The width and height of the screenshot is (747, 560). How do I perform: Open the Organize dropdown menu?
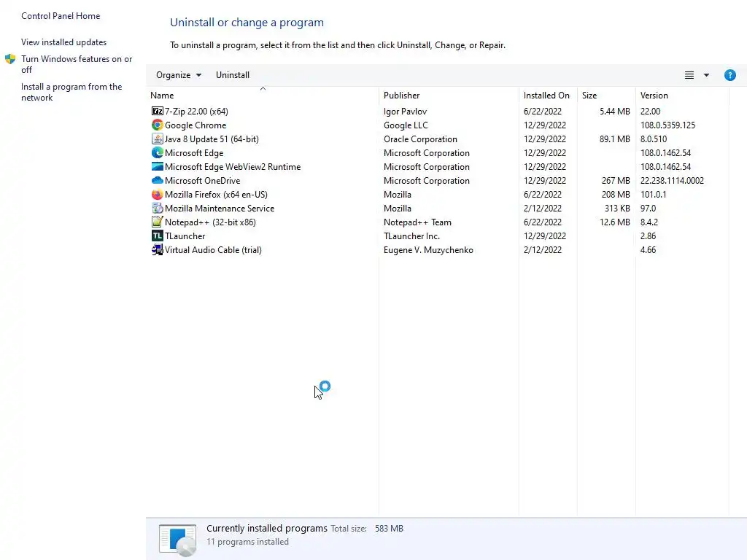tap(179, 75)
